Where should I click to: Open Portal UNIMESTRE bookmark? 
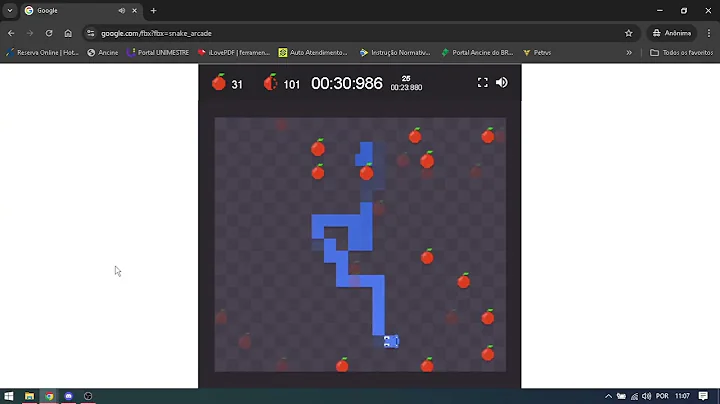[158, 52]
